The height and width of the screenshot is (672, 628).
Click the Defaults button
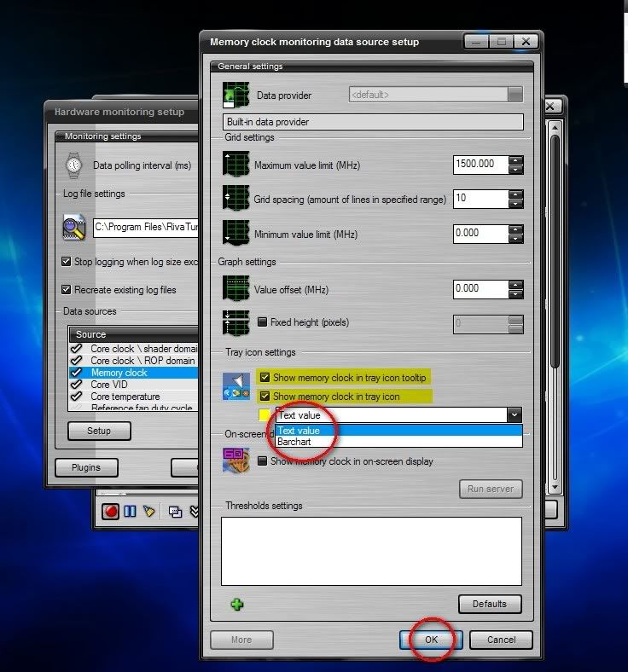(489, 604)
